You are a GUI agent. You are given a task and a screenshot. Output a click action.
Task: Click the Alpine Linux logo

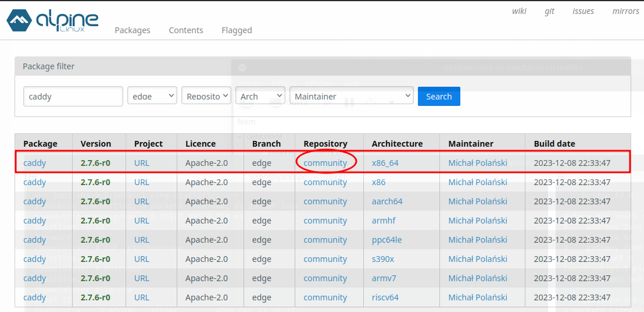pyautogui.click(x=52, y=20)
